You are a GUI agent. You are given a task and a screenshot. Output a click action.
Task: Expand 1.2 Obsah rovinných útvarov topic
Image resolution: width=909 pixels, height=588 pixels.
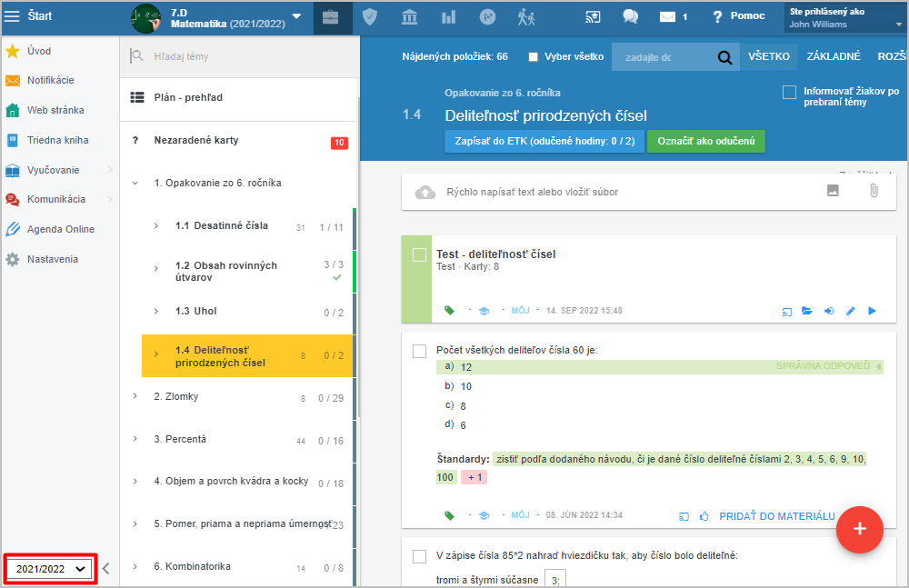pyautogui.click(x=156, y=268)
